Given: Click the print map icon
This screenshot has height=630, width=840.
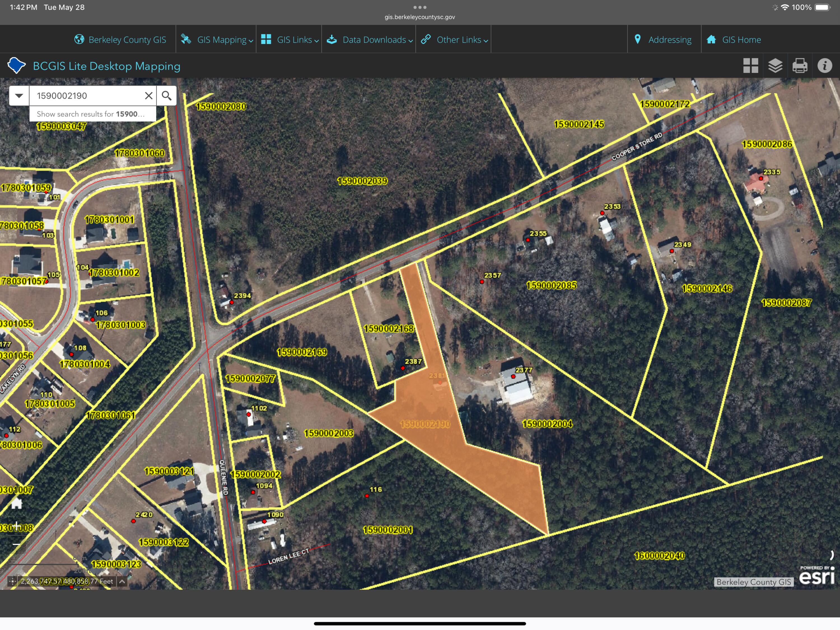Looking at the screenshot, I should click(x=800, y=66).
